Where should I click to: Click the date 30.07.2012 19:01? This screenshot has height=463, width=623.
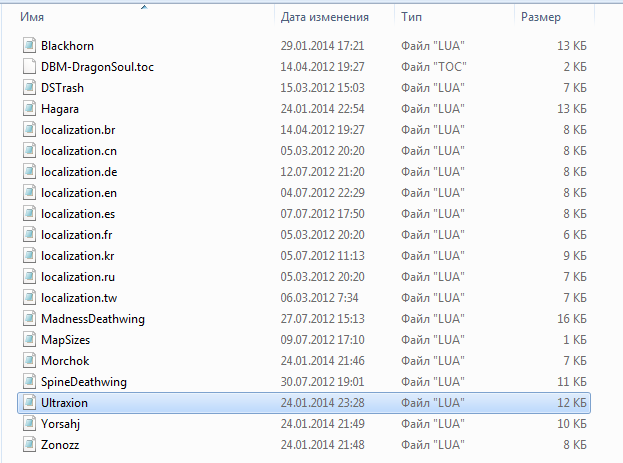coord(322,382)
